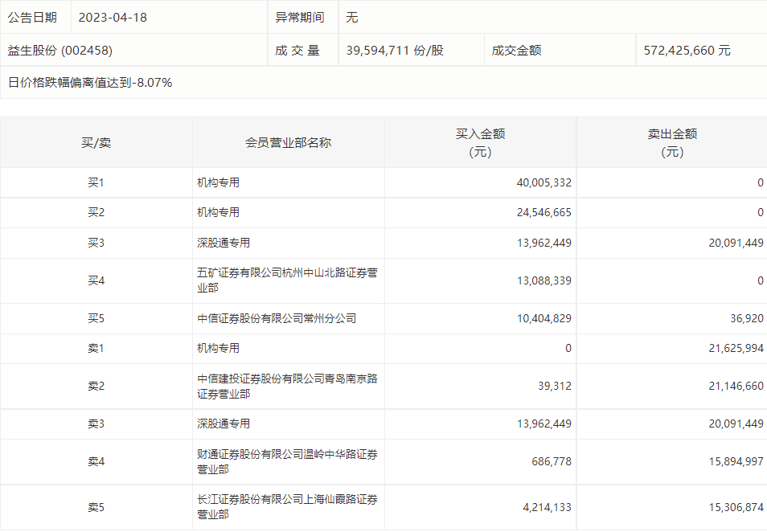Click 财通证券股份有限公司温岭中华路证券营业部 name

287,461
